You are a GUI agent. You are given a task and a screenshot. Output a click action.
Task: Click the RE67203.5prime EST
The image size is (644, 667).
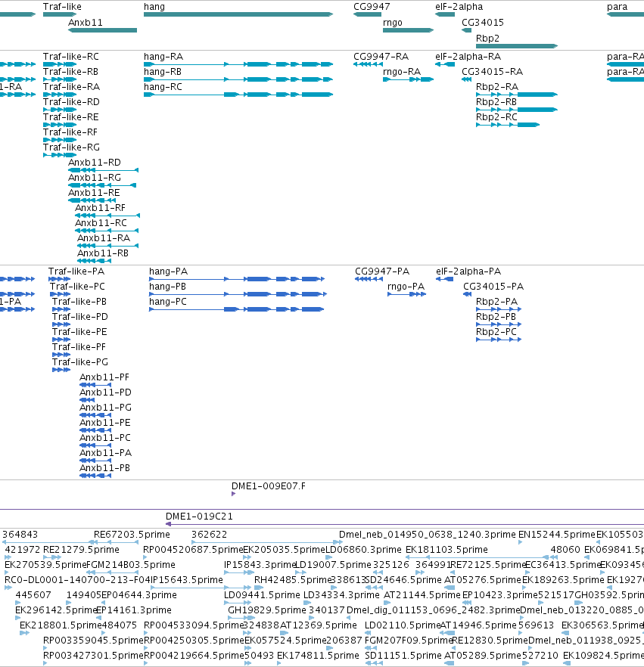tap(132, 535)
